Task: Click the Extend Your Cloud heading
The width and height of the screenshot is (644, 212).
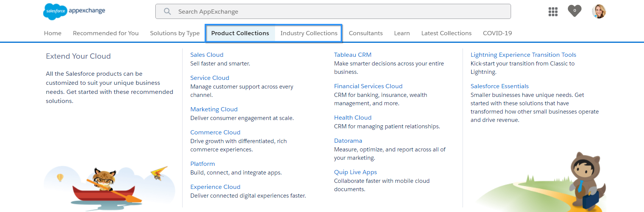Action: [x=78, y=56]
